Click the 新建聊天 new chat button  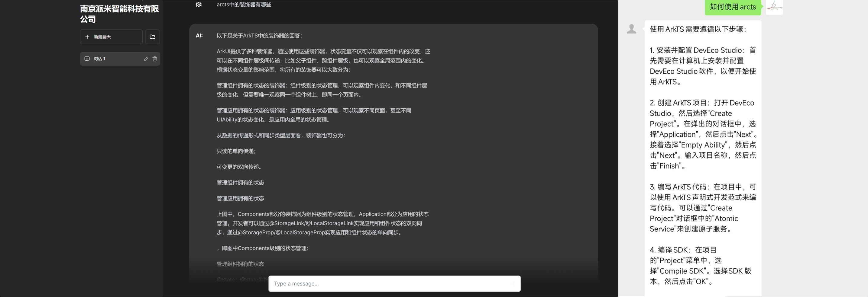111,37
